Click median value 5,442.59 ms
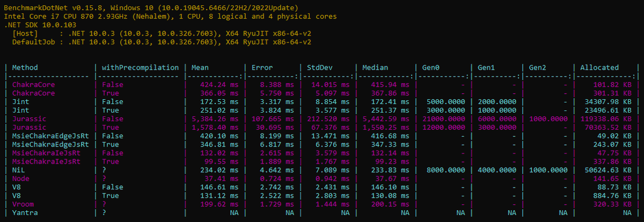 click(x=385, y=118)
